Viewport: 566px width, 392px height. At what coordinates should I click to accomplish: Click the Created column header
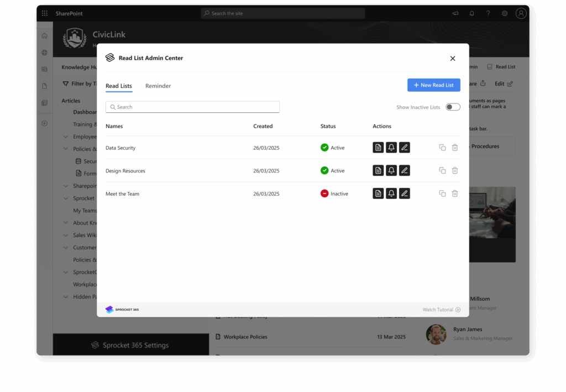click(263, 126)
